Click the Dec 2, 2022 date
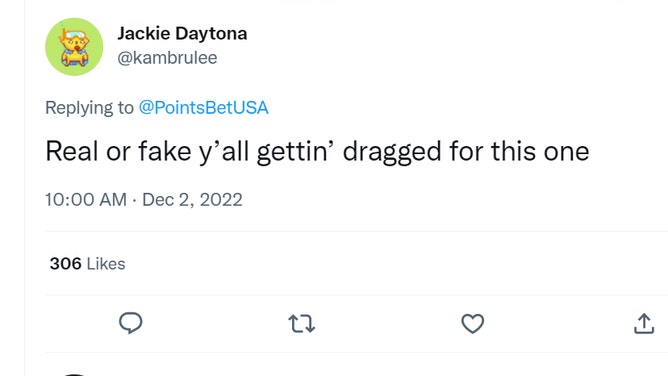Screen dimensions: 668x376 (192, 200)
